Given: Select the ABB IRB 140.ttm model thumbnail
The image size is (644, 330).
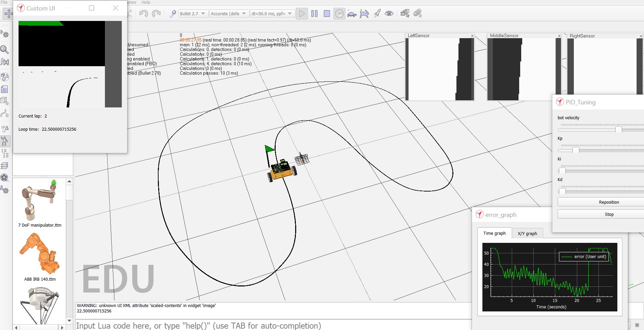Looking at the screenshot, I should point(40,253).
